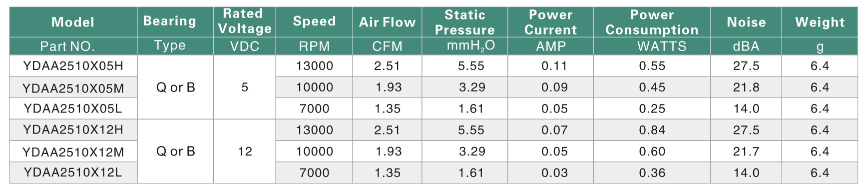The width and height of the screenshot is (868, 190).
Task: Select the 0.84 watts power cell
Action: [652, 130]
